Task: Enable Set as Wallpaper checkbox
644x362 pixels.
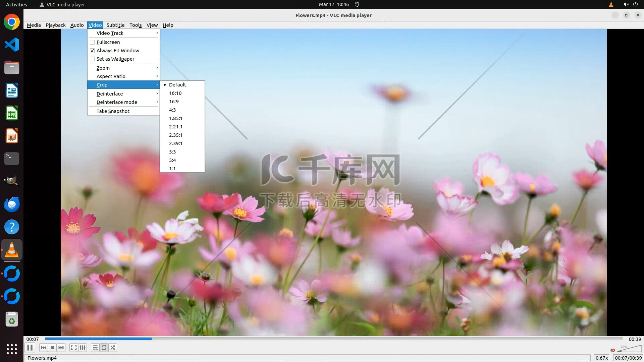Action: click(92, 59)
